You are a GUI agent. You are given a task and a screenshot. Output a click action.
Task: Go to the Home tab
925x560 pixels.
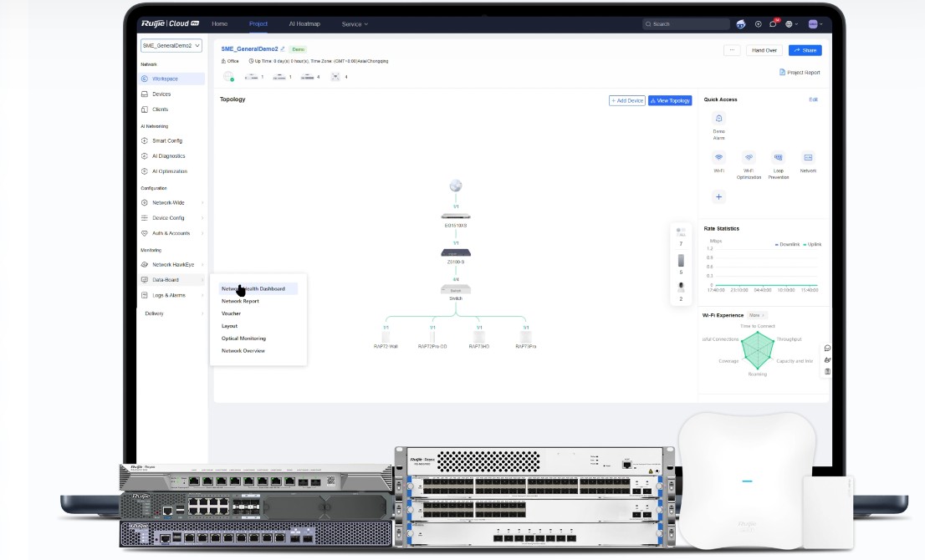click(219, 24)
